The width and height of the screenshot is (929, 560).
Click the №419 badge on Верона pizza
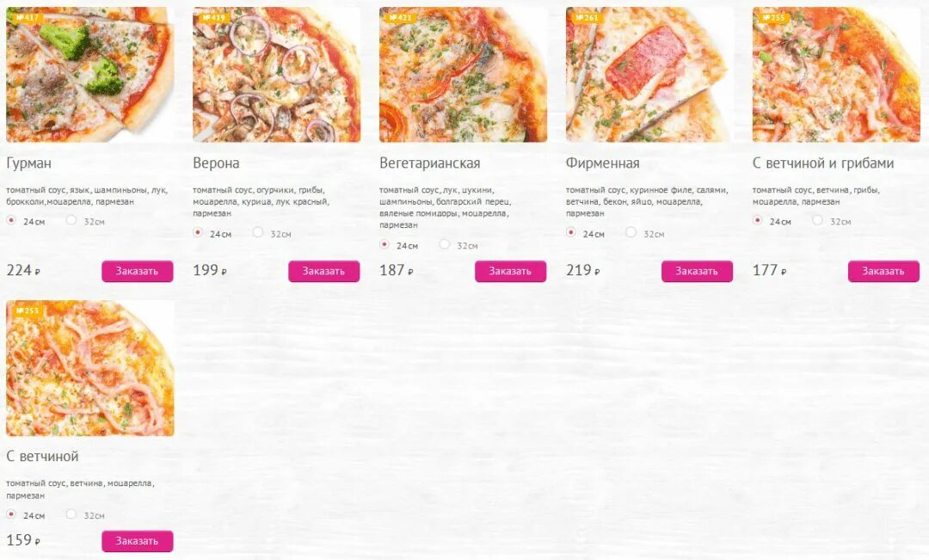214,17
